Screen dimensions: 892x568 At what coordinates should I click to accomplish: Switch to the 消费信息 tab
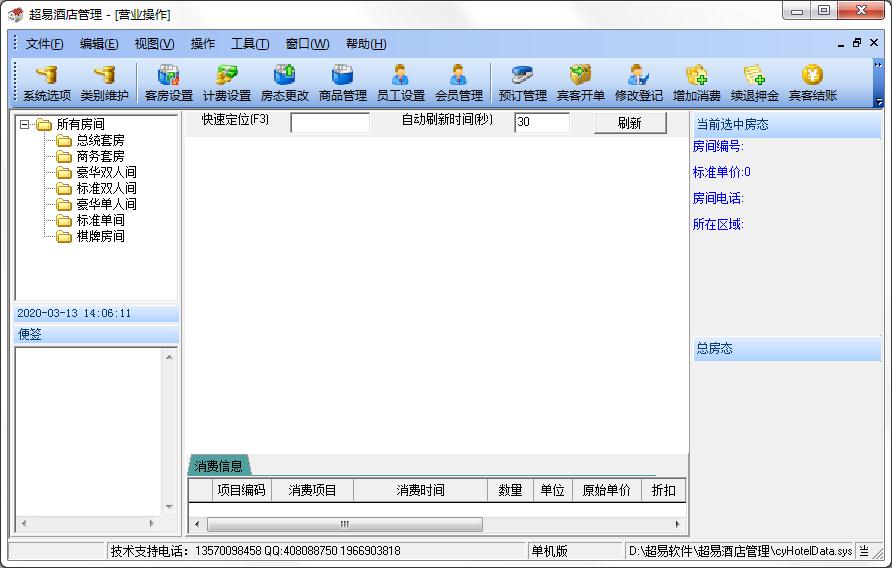pyautogui.click(x=218, y=466)
